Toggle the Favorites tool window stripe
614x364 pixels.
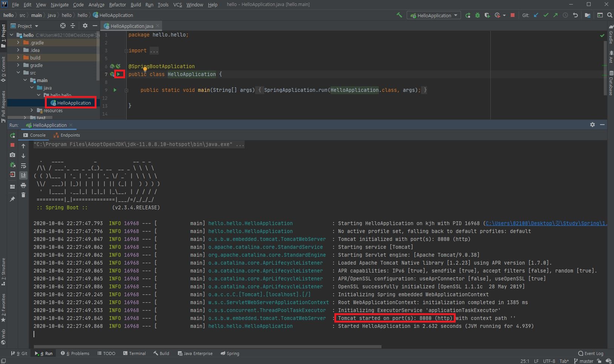point(3,308)
